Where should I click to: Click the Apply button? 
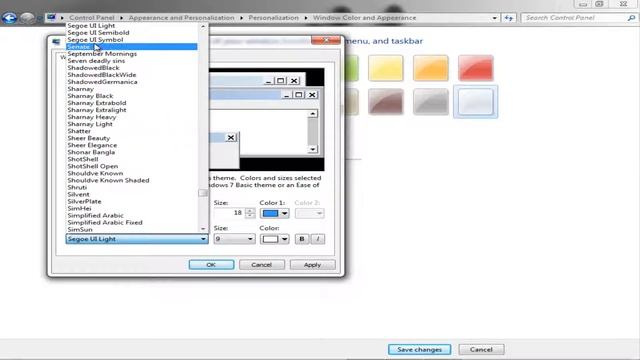click(312, 265)
